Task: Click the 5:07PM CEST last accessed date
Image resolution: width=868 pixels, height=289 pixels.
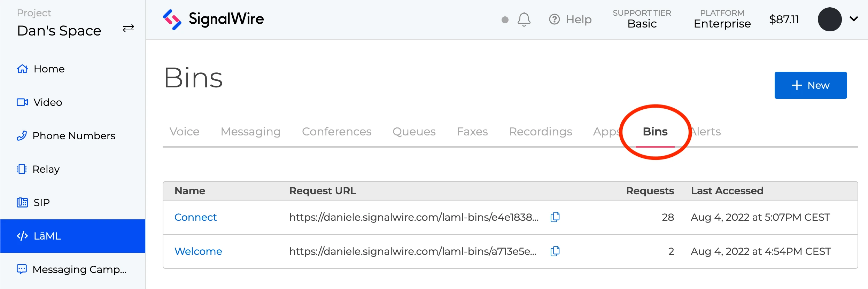Action: tap(760, 217)
